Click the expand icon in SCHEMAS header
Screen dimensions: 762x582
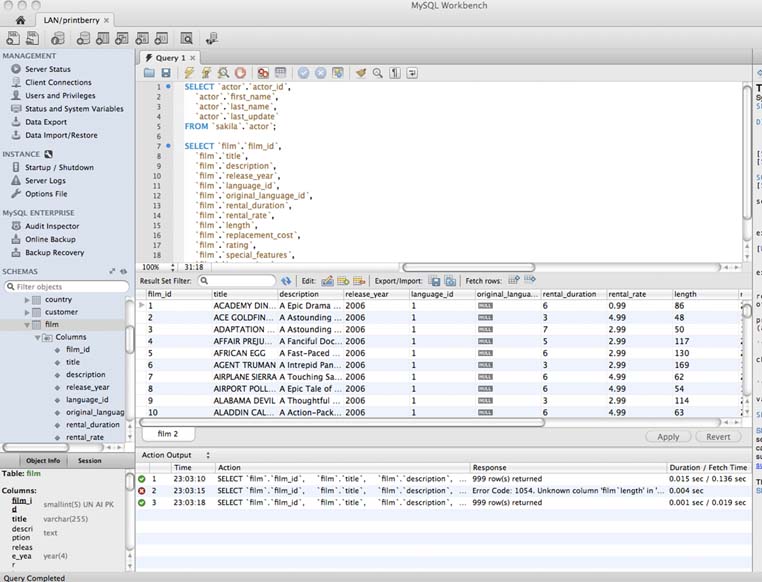(112, 271)
